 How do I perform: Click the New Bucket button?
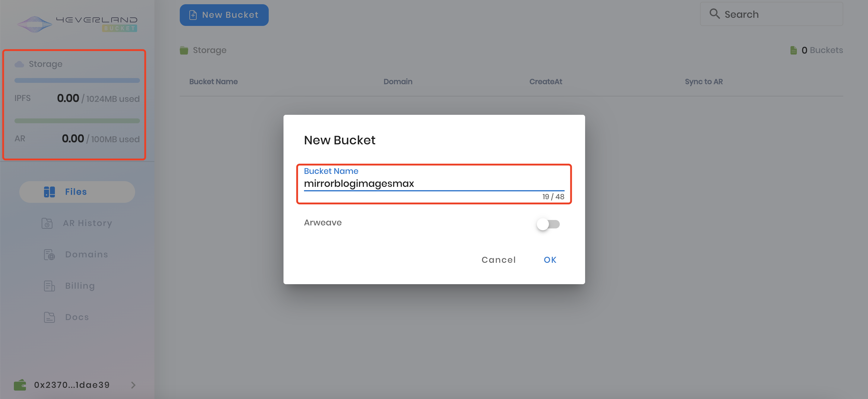tap(224, 15)
